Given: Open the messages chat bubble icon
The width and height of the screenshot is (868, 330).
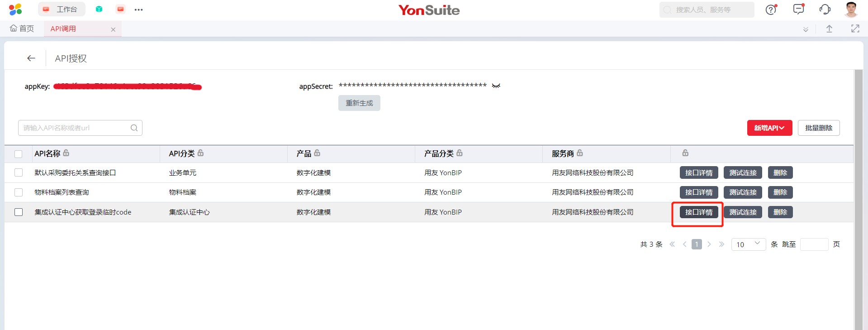Looking at the screenshot, I should click(x=799, y=9).
